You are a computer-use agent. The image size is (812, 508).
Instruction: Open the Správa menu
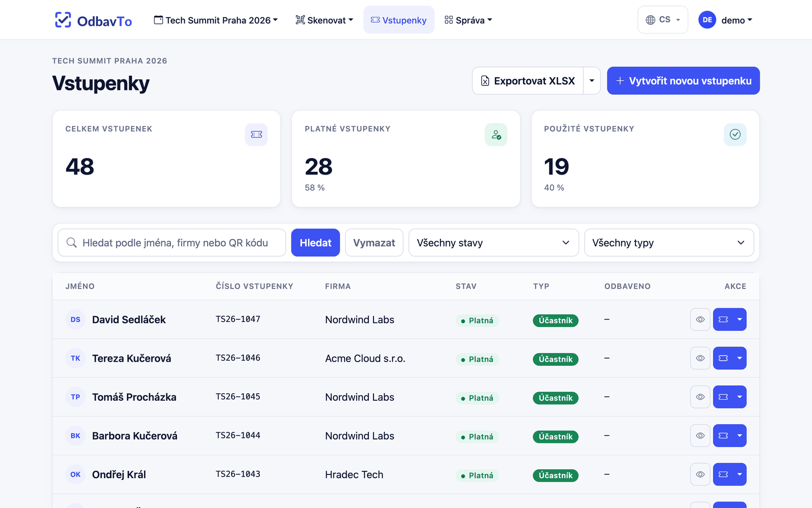tap(468, 20)
